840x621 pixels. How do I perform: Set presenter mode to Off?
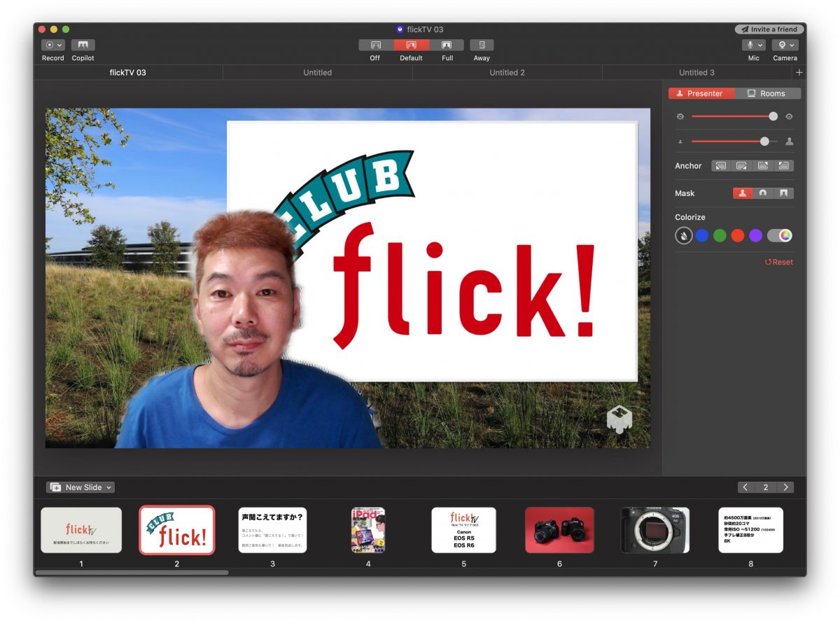coord(376,45)
